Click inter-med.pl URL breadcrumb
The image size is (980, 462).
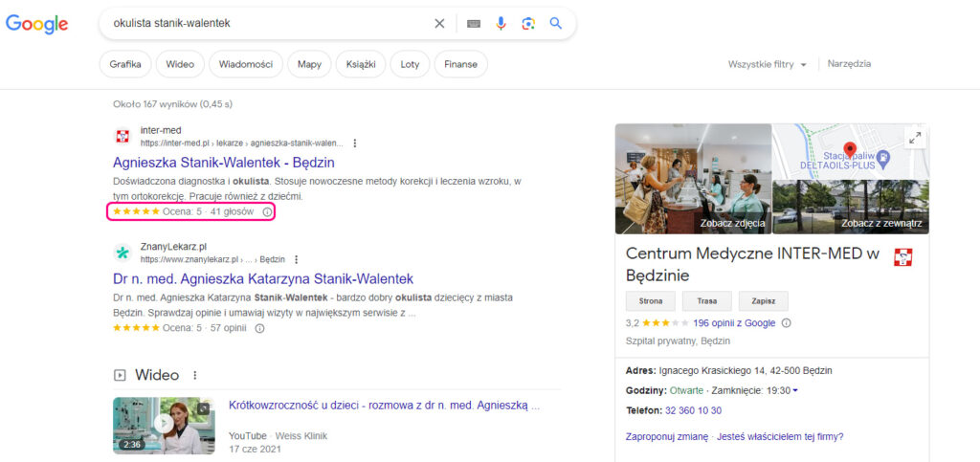coord(241,143)
